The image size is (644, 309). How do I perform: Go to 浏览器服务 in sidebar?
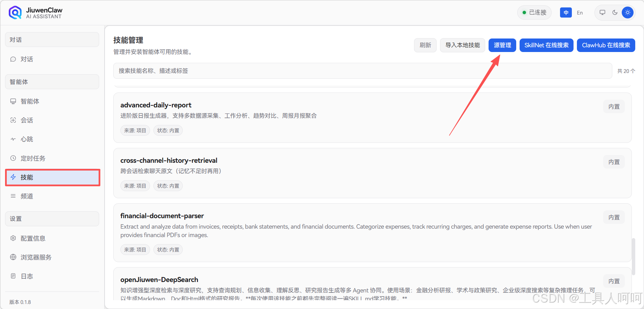pos(52,257)
